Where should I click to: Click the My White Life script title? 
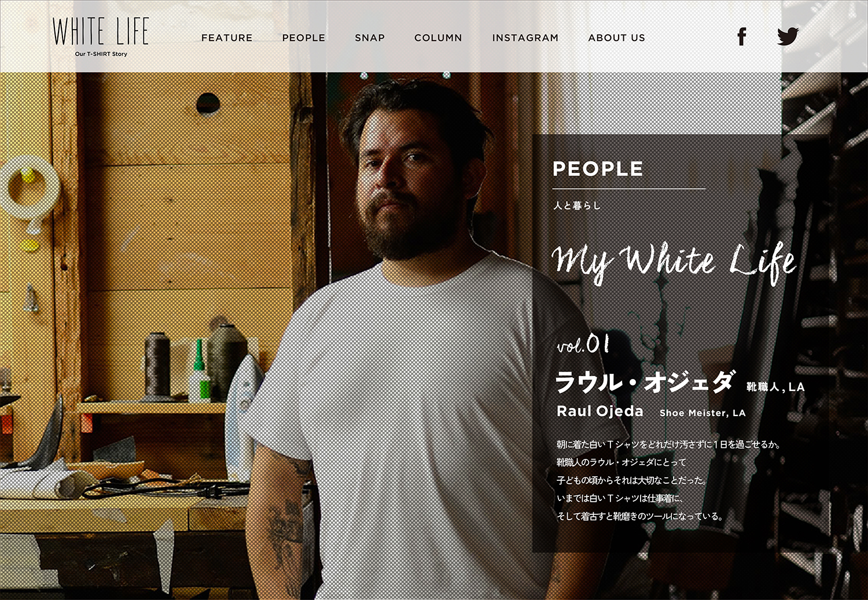674,262
